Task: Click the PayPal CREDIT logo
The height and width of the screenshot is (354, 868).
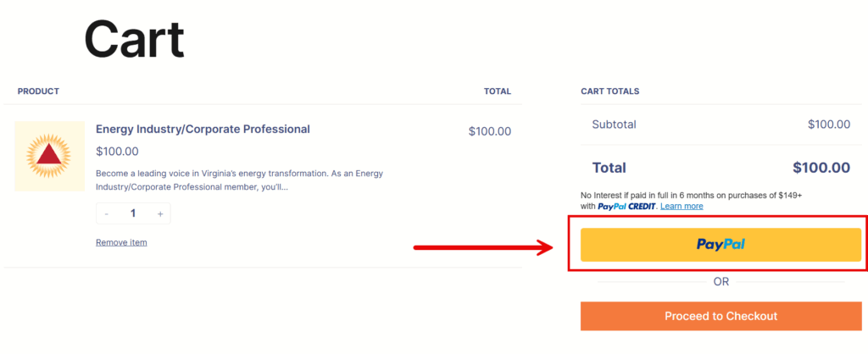Action: click(x=626, y=207)
